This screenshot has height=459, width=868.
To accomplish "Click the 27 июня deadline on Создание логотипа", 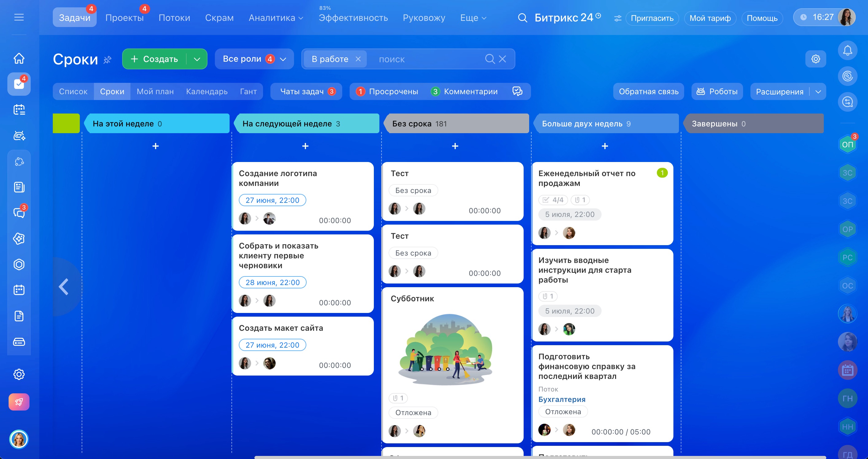I will pyautogui.click(x=272, y=200).
